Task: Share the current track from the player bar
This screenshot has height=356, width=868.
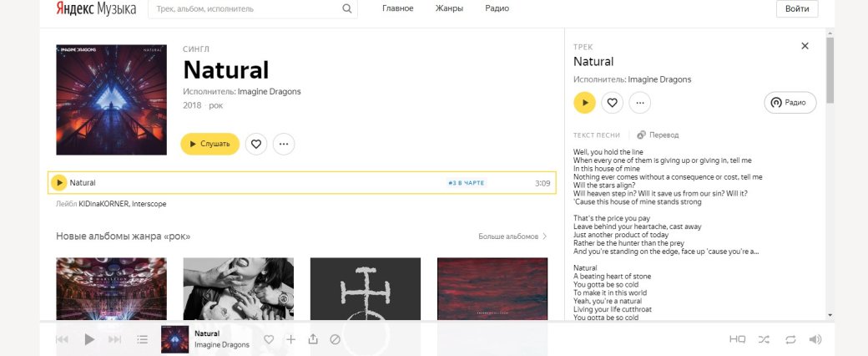Action: click(313, 338)
